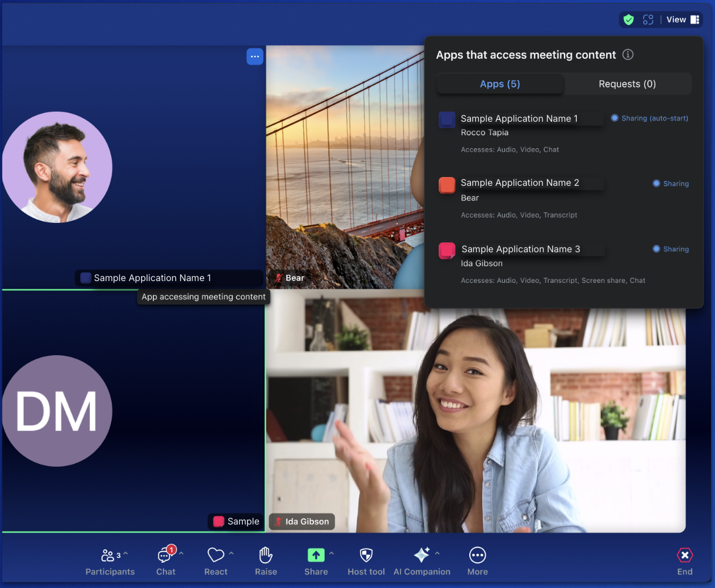Viewport: 715px width, 588px height.
Task: Click the Sample Application Name 3 title
Action: point(520,249)
